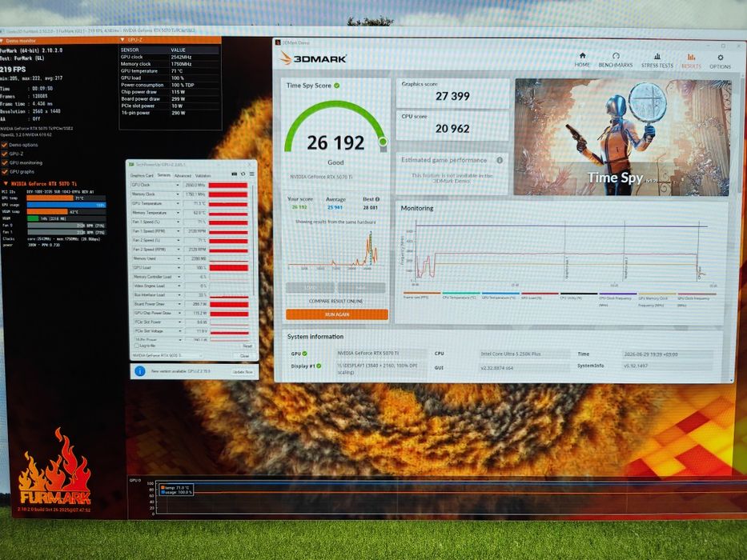The image size is (747, 560).
Task: Toggle CPU Clock Frequency legend in Monitoring
Action: tap(618, 298)
